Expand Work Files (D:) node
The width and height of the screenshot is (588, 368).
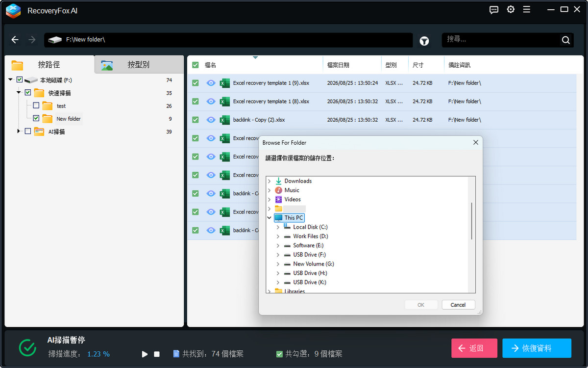pyautogui.click(x=278, y=237)
